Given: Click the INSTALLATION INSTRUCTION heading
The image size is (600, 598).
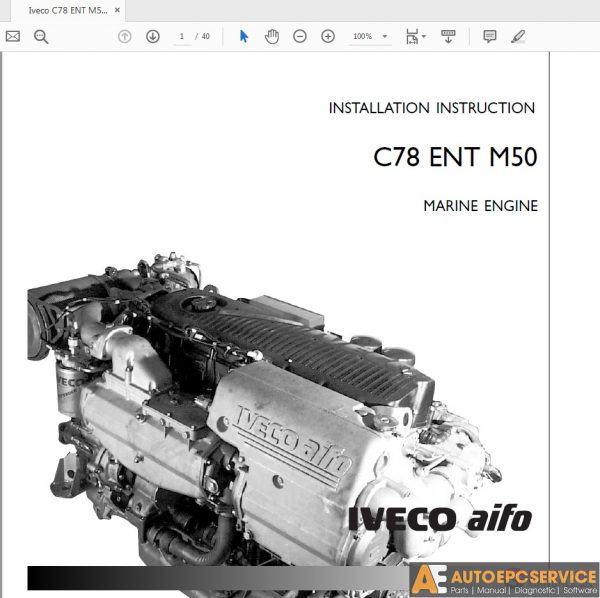Looking at the screenshot, I should [432, 108].
